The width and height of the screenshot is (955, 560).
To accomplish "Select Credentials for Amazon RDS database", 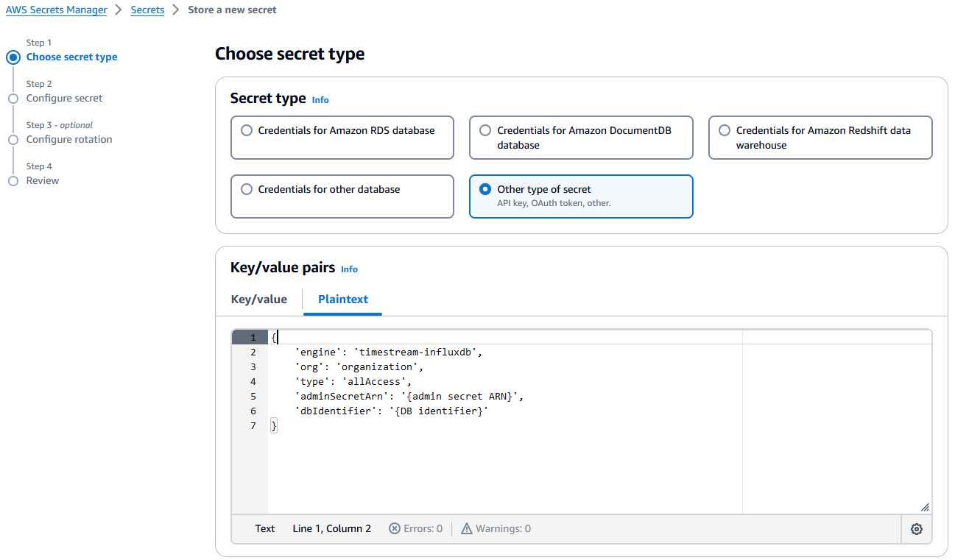I will click(247, 130).
